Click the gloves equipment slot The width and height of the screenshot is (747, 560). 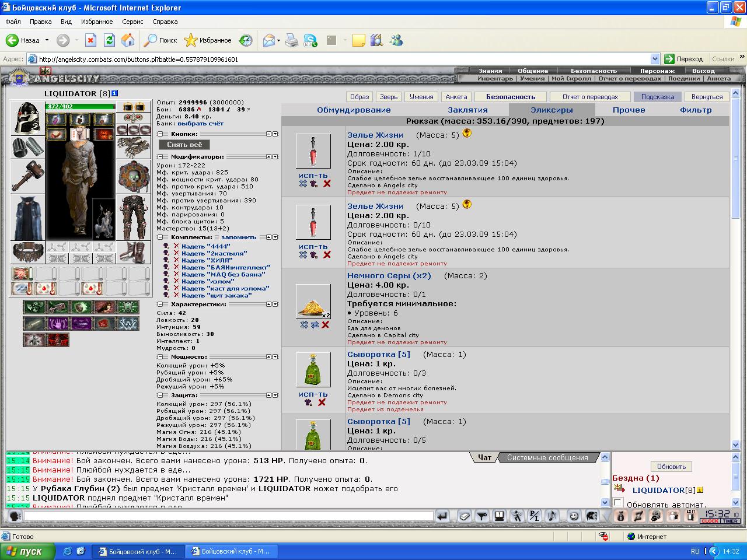(x=134, y=148)
